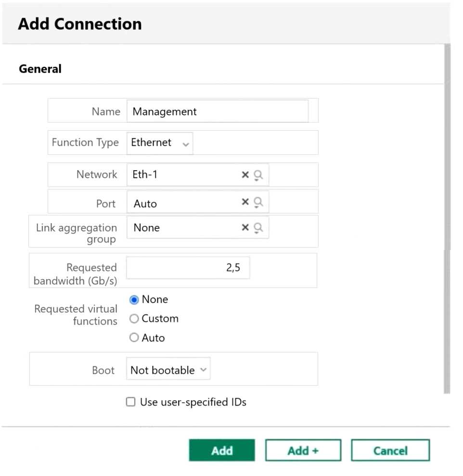Open the Link aggregation group search icon
Screen dimensions: 463x476
coord(258,228)
